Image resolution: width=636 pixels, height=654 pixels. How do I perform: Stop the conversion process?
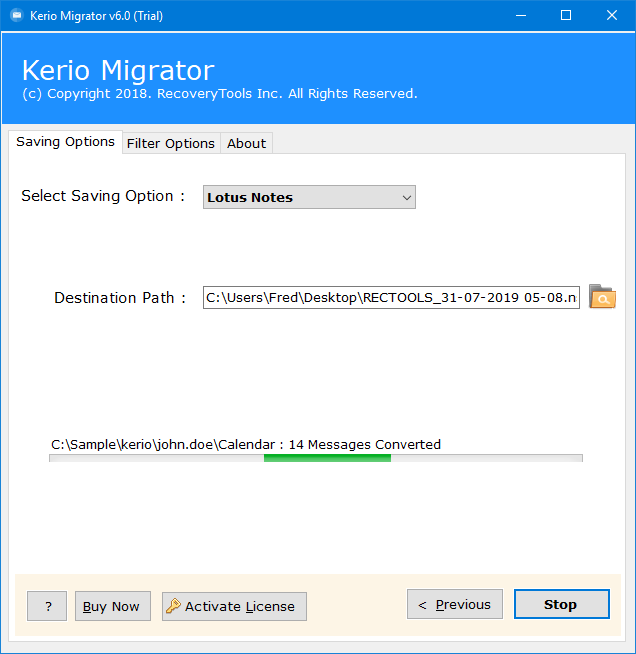(x=561, y=604)
